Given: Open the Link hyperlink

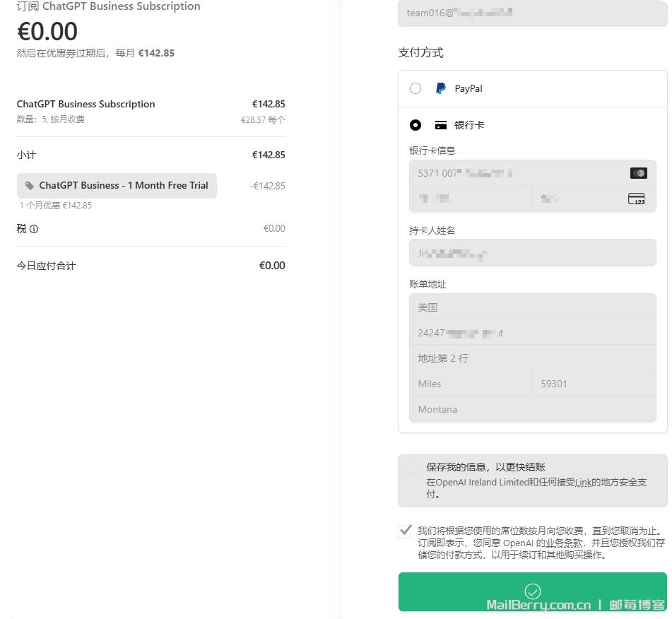Looking at the screenshot, I should pyautogui.click(x=583, y=482).
